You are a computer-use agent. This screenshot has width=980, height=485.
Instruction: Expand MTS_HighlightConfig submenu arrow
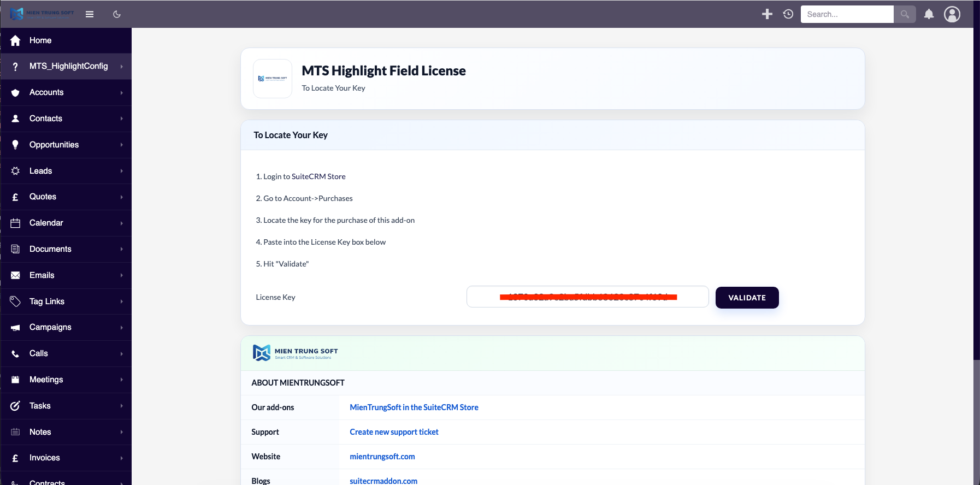(x=122, y=67)
